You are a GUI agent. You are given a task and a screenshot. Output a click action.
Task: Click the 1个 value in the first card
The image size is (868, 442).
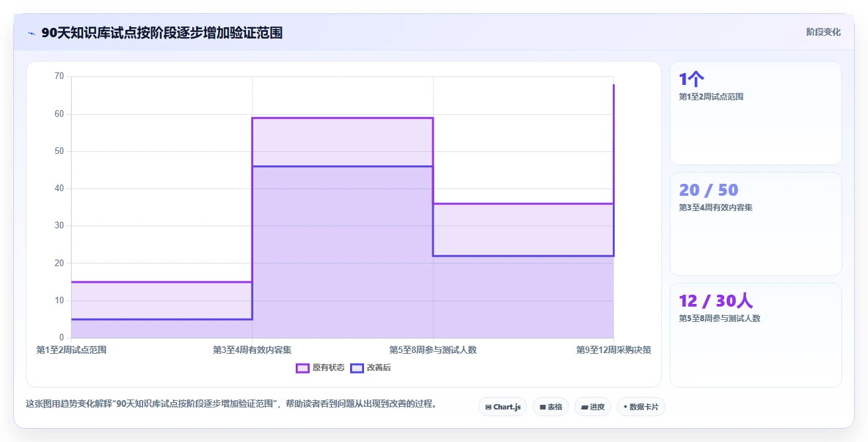point(692,80)
